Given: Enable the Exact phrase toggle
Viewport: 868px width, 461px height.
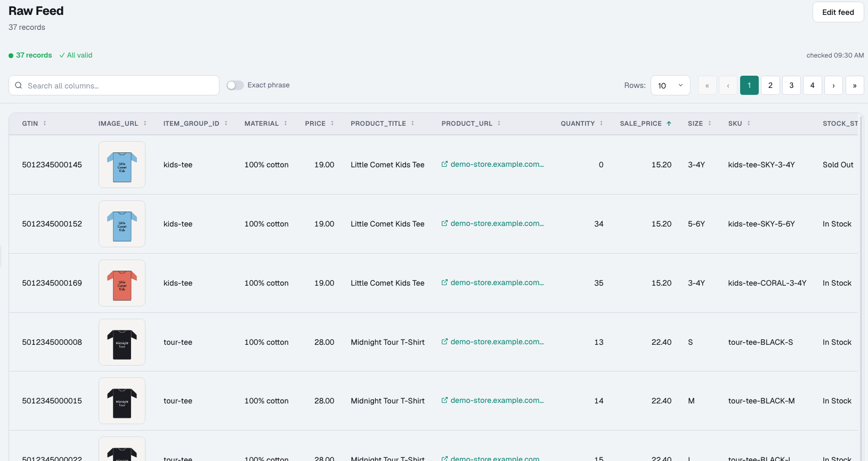Looking at the screenshot, I should point(235,85).
